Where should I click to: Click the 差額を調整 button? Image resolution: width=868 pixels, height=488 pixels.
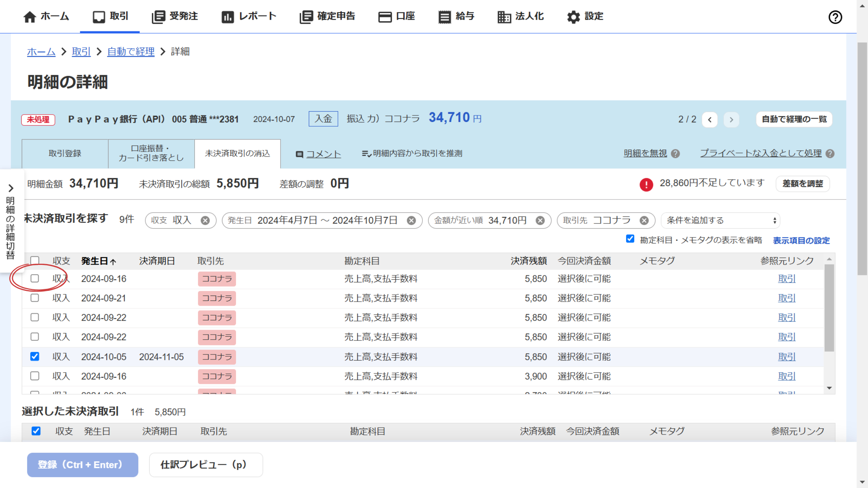point(803,184)
